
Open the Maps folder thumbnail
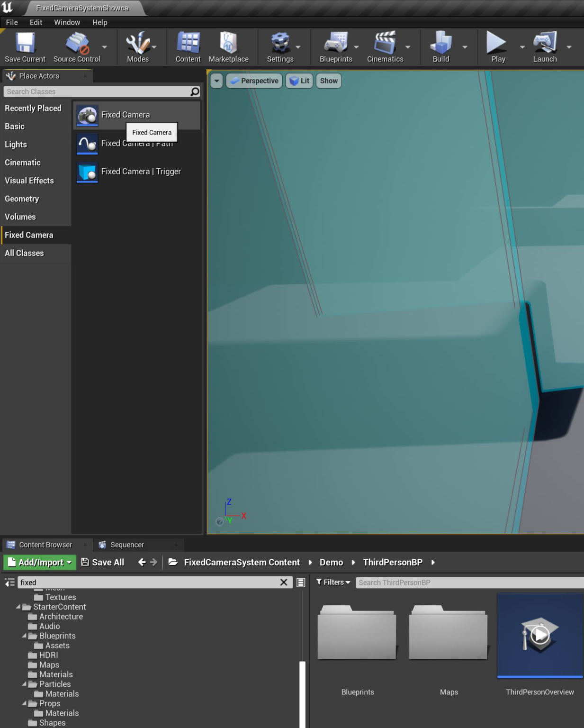[x=448, y=632]
